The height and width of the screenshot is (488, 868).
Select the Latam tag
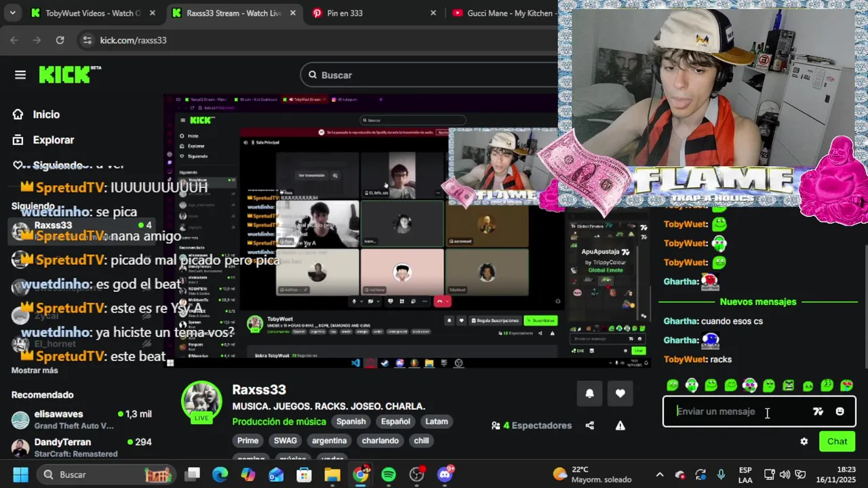click(x=437, y=422)
